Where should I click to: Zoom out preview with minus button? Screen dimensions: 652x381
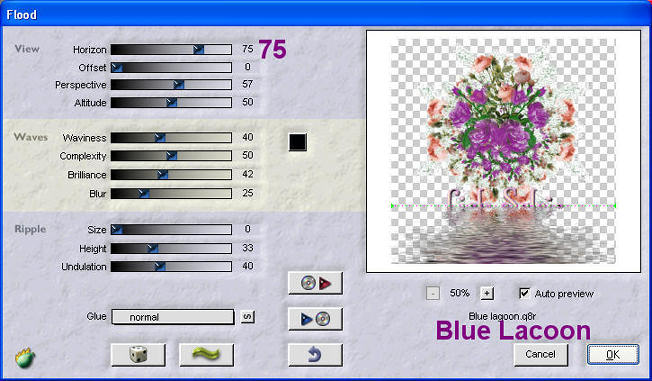coord(432,293)
